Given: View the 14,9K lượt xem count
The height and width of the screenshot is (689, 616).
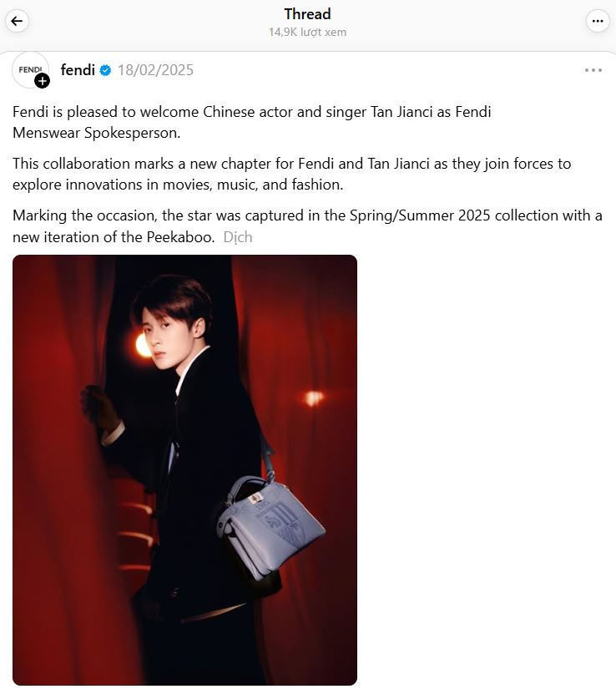Looking at the screenshot, I should [307, 32].
